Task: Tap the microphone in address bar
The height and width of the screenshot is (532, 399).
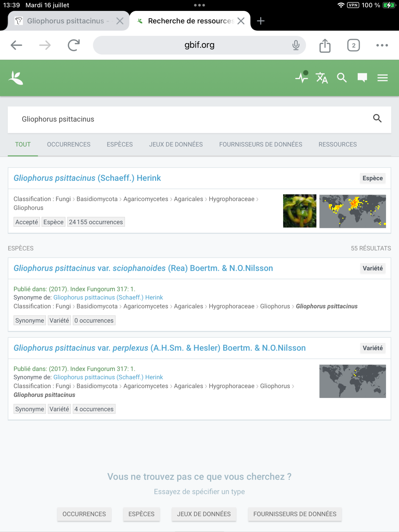Action: tap(296, 45)
